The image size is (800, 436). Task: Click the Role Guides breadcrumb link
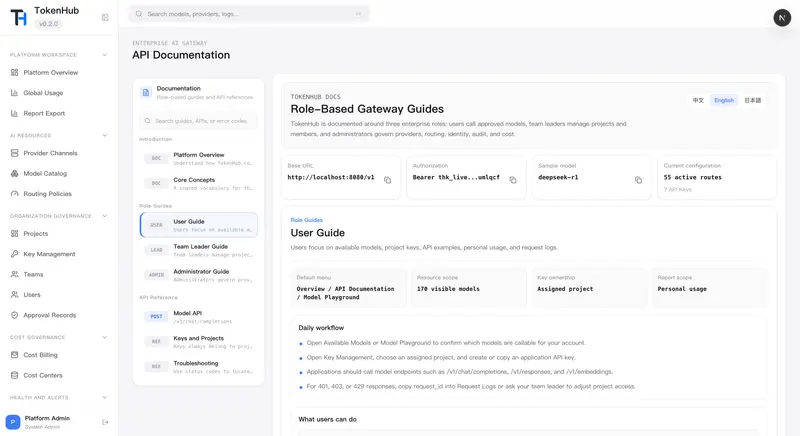pyautogui.click(x=307, y=220)
